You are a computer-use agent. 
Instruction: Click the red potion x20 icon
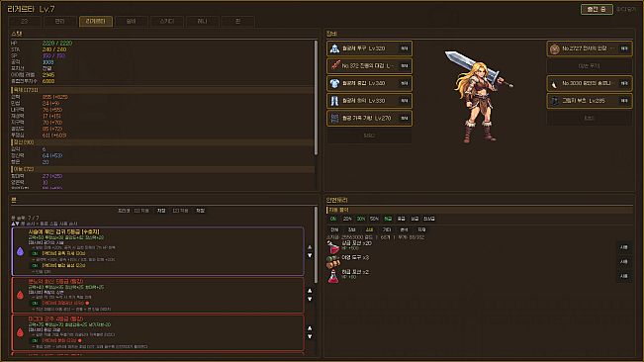[333, 246]
